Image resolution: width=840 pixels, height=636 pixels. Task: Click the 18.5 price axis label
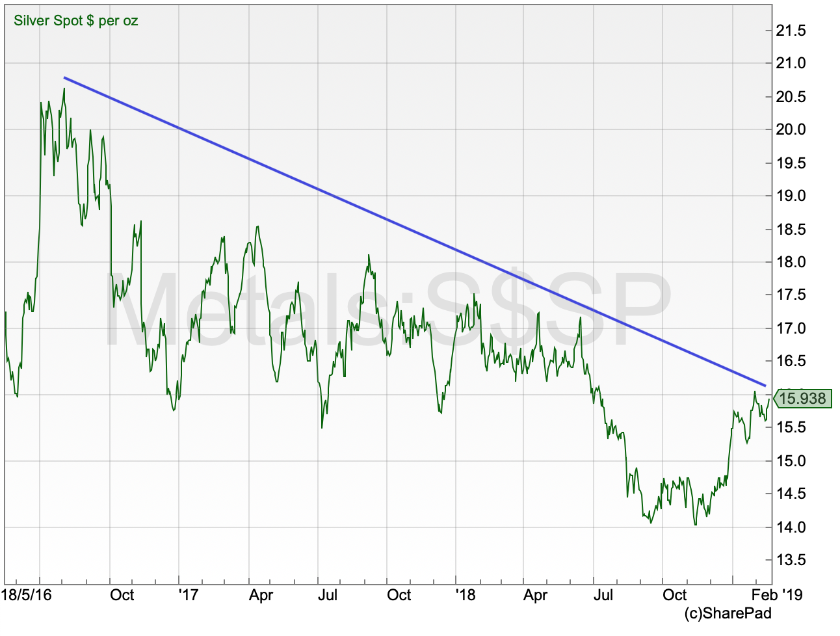tap(791, 229)
